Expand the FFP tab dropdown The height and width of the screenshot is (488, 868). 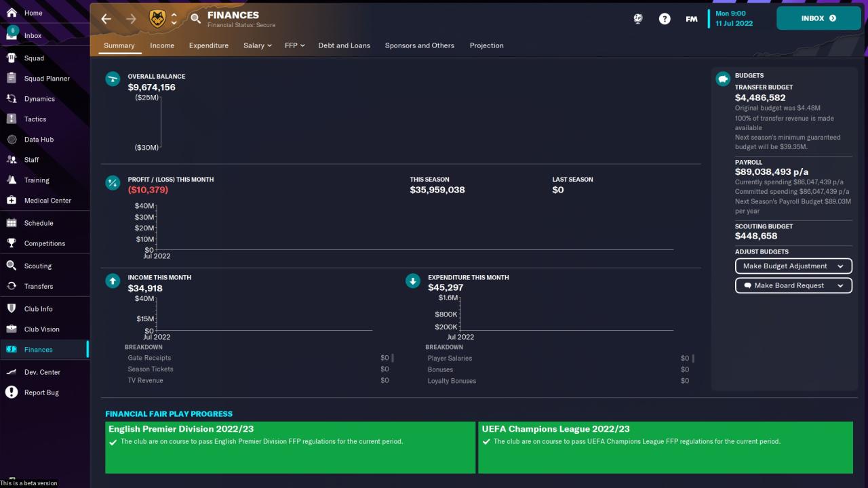pos(294,45)
